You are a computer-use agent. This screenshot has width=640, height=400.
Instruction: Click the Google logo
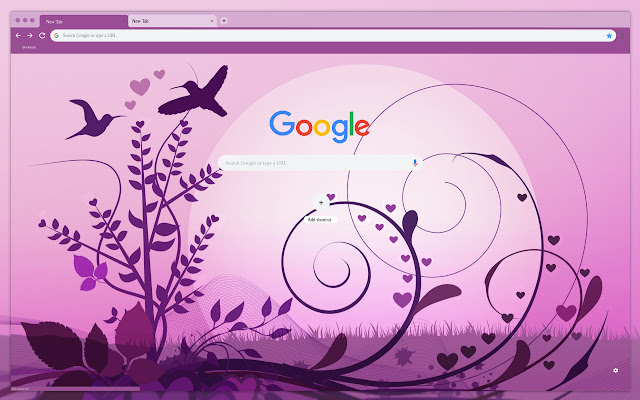click(x=319, y=127)
